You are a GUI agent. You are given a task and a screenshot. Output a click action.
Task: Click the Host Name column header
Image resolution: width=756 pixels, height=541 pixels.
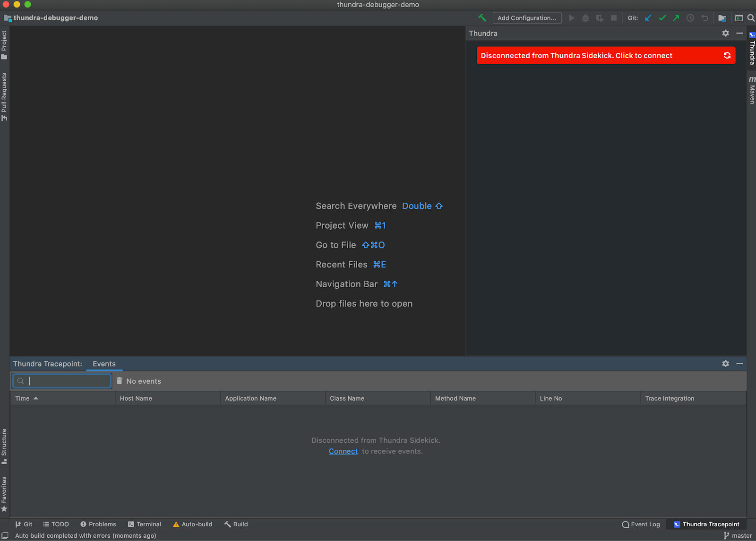[168, 398]
